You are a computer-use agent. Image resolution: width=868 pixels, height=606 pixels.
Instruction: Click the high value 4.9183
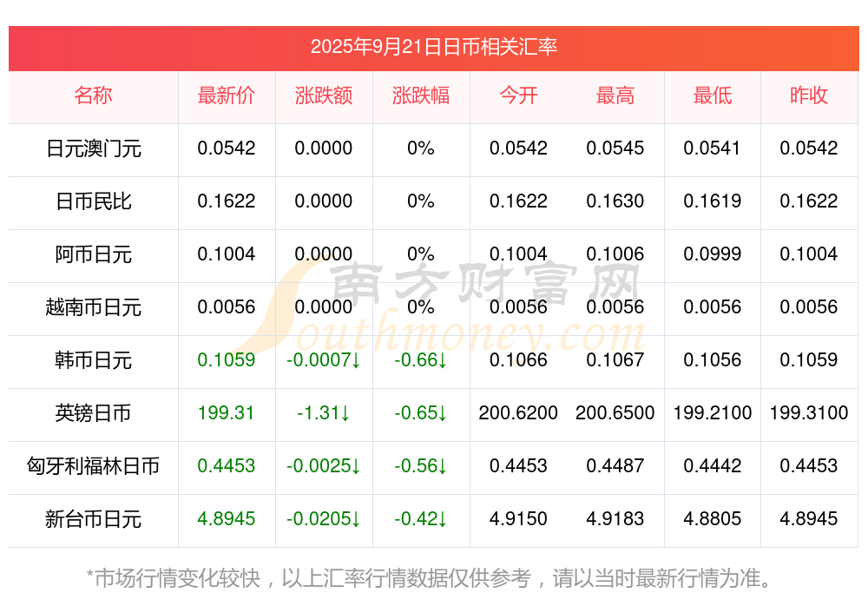(615, 518)
